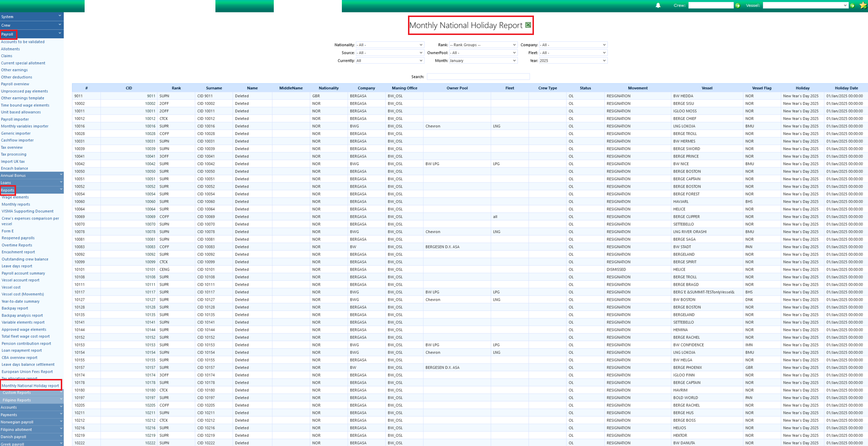Screen dimensions: 868x446
Task: Expand the Annual Bonus section
Action: (x=31, y=175)
